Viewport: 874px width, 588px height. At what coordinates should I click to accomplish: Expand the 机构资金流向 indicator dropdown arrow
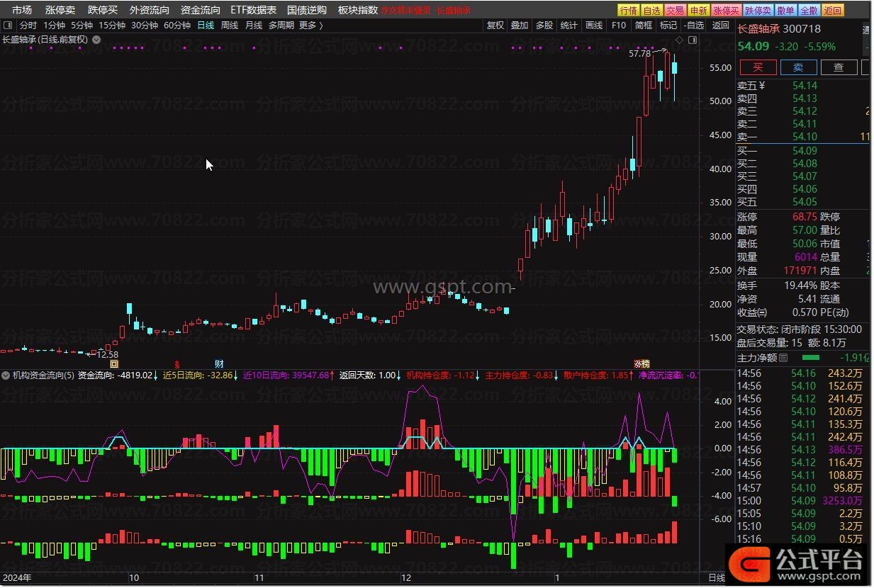[7, 375]
